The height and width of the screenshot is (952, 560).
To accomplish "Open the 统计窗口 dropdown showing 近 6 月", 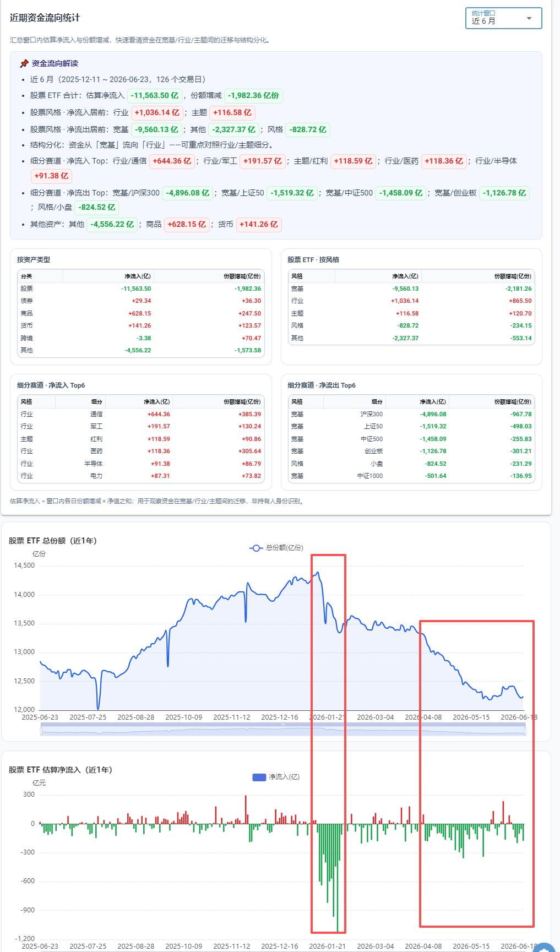I will [503, 18].
